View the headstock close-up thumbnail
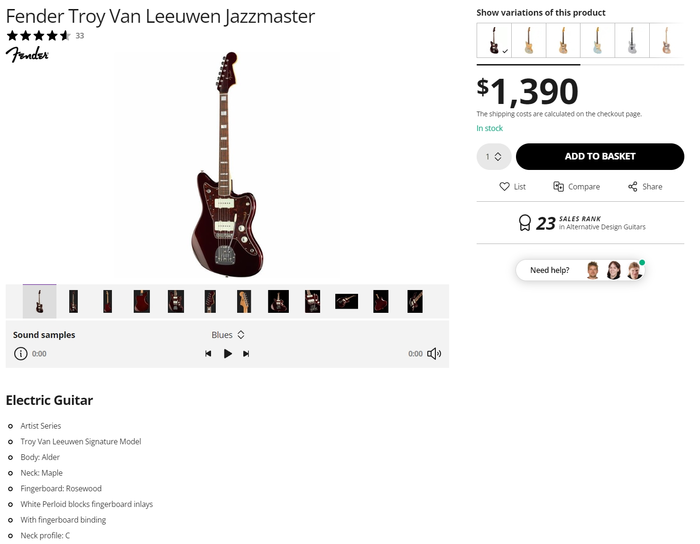The height and width of the screenshot is (544, 700). point(244,301)
